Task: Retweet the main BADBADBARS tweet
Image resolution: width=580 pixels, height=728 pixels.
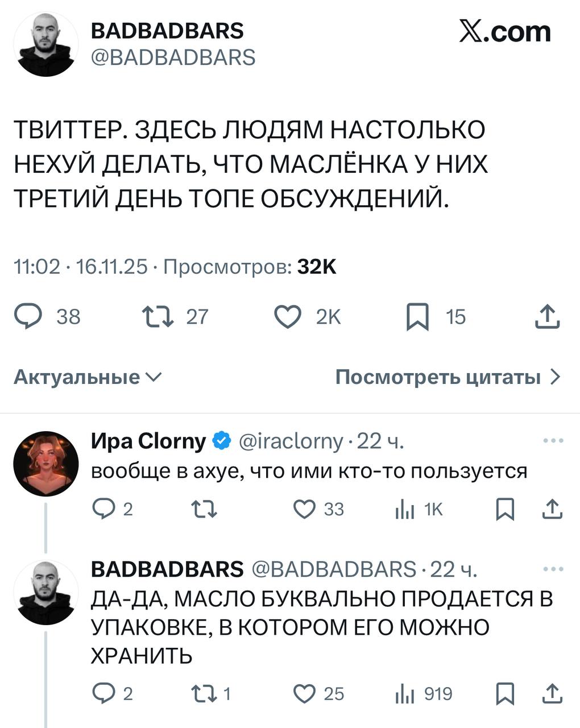Action: click(158, 316)
